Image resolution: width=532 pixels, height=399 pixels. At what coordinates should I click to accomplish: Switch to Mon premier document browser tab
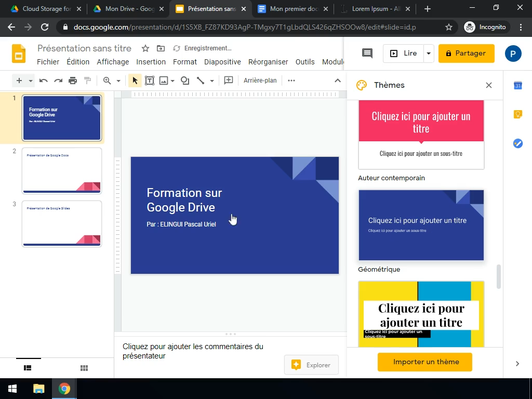pos(294,9)
